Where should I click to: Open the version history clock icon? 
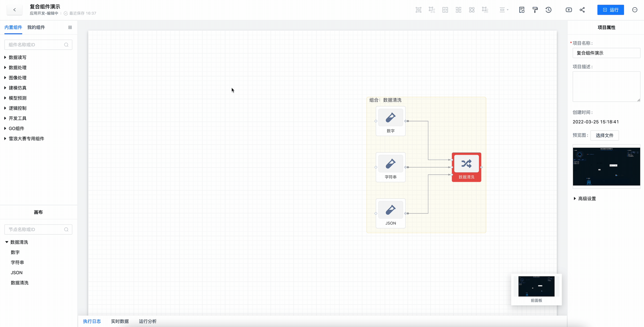pos(548,10)
